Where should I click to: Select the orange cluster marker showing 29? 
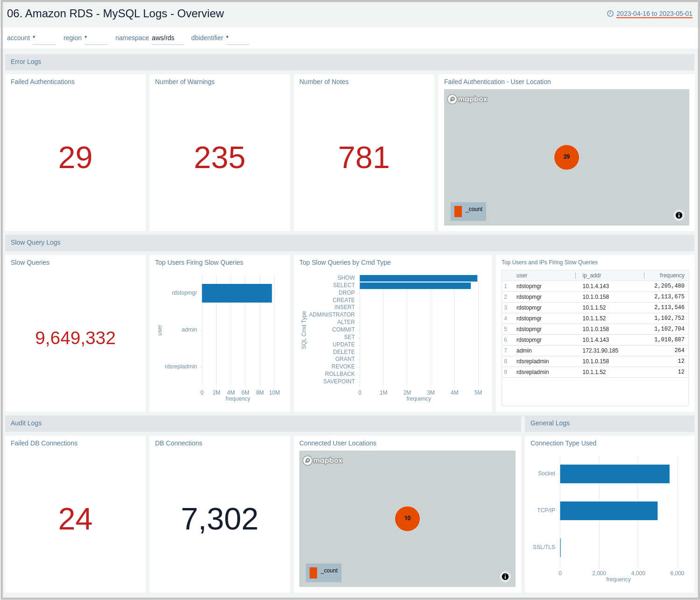pyautogui.click(x=566, y=157)
